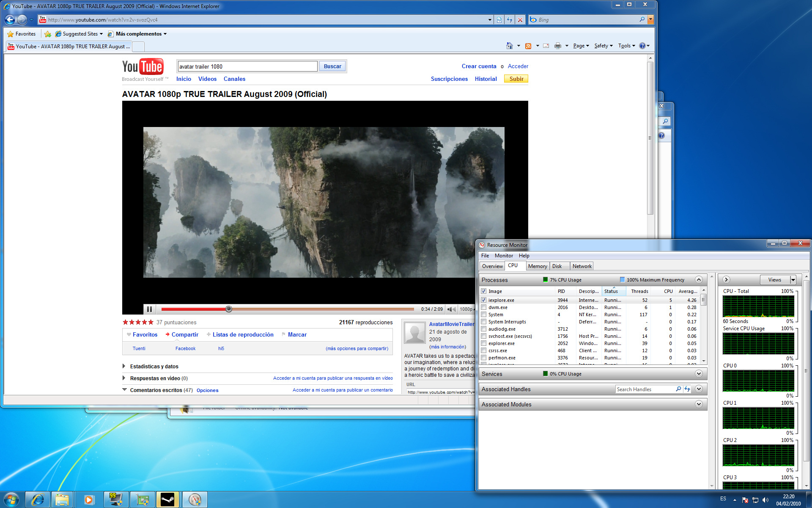The height and width of the screenshot is (508, 812).
Task: Click the RSS feeds icon in IE toolbar
Action: [528, 46]
